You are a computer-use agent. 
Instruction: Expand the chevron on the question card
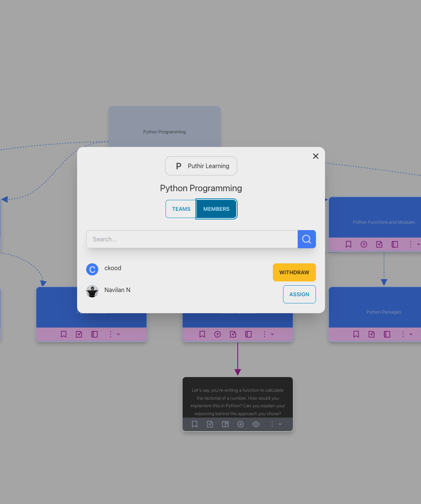click(280, 424)
